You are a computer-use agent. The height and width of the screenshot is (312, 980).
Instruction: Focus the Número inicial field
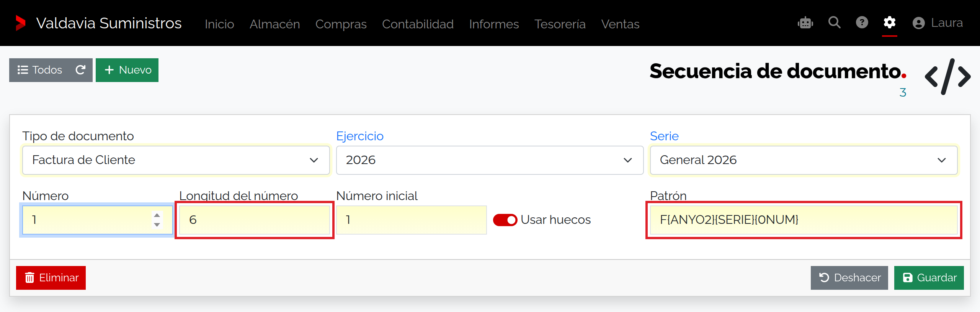pos(412,220)
